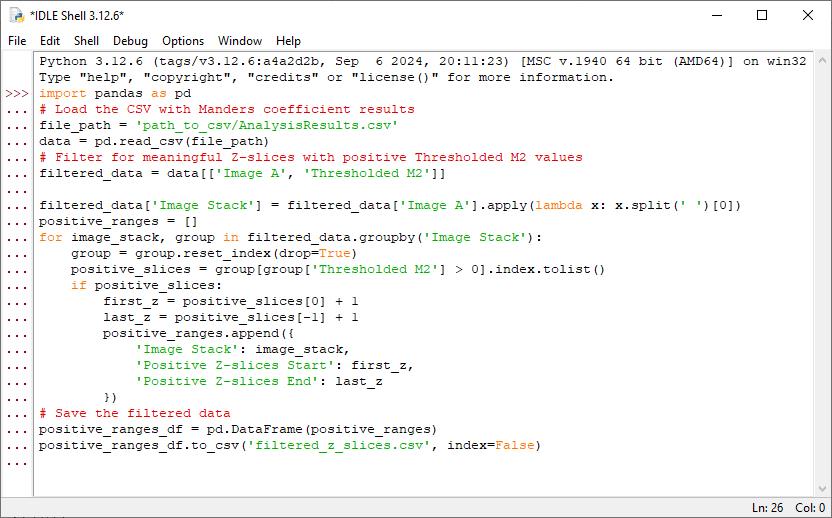Open the Options menu
Image resolution: width=832 pixels, height=518 pixels.
[x=183, y=41]
